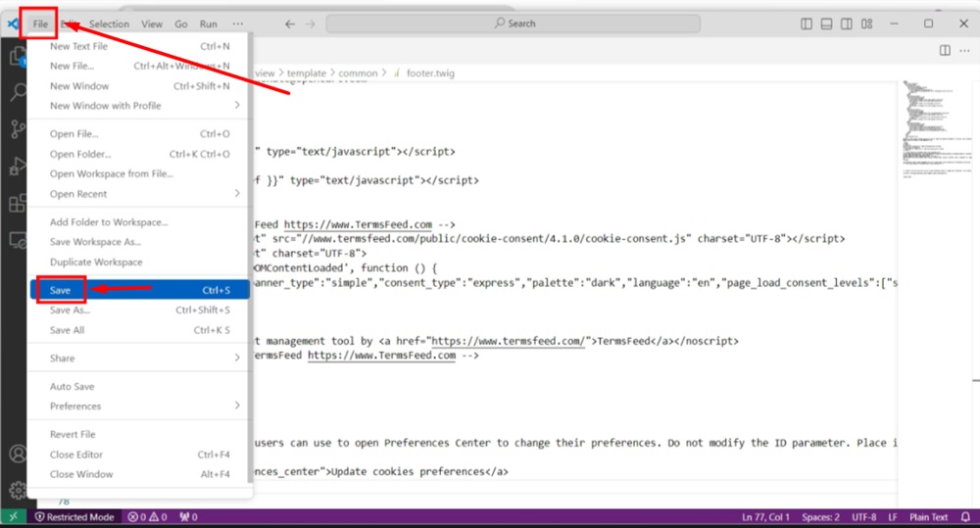
Task: Click the ports forwarded indicator in the status bar
Action: (x=189, y=517)
